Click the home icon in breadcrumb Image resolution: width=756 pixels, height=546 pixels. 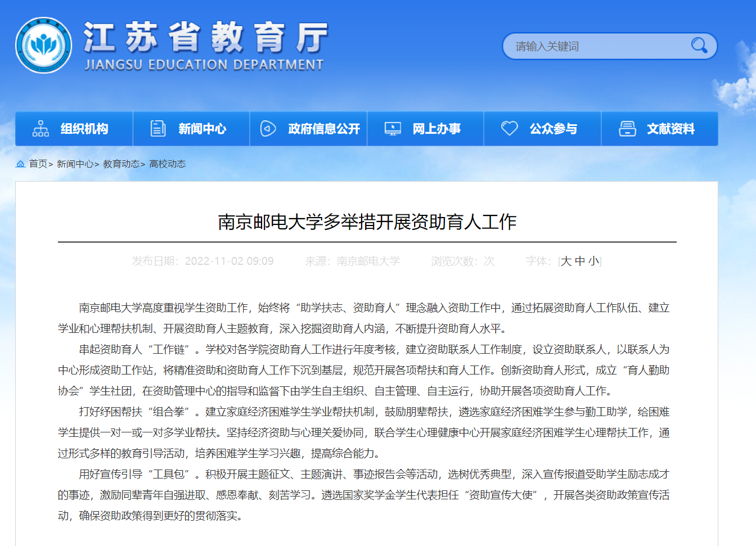pos(21,164)
